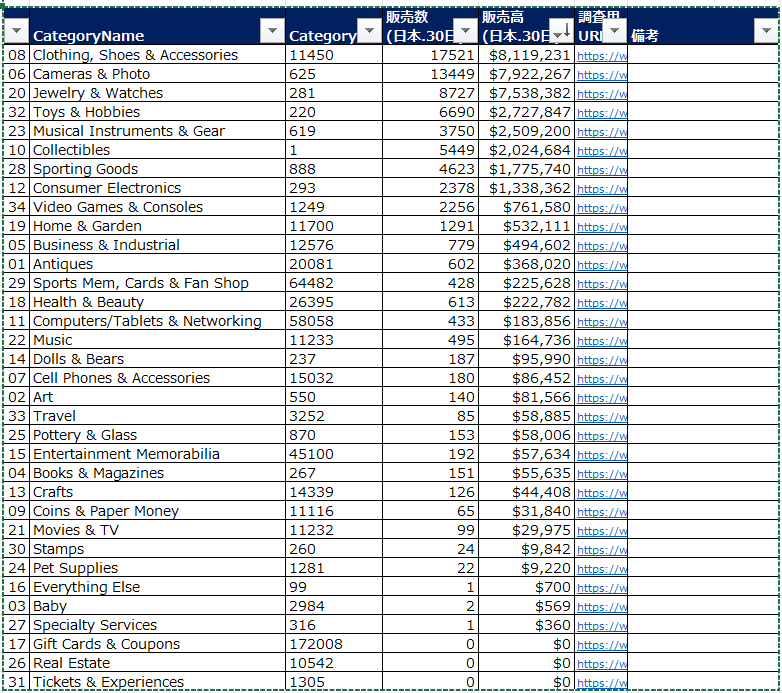782x693 pixels.
Task: Select the category ID cell 11450
Action: tap(334, 55)
